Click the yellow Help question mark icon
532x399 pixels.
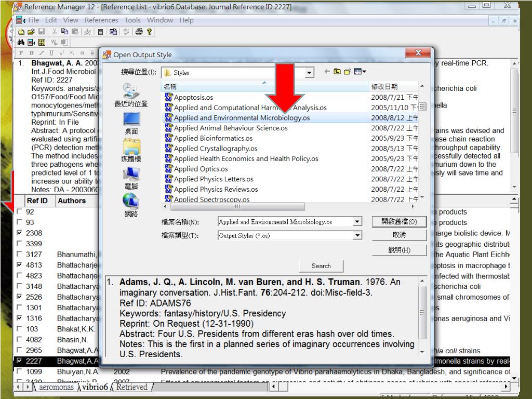coord(149,32)
